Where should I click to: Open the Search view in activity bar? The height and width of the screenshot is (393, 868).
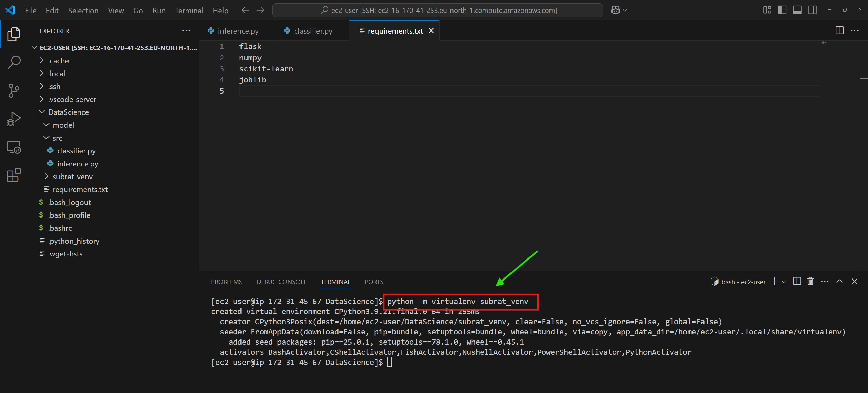14,62
